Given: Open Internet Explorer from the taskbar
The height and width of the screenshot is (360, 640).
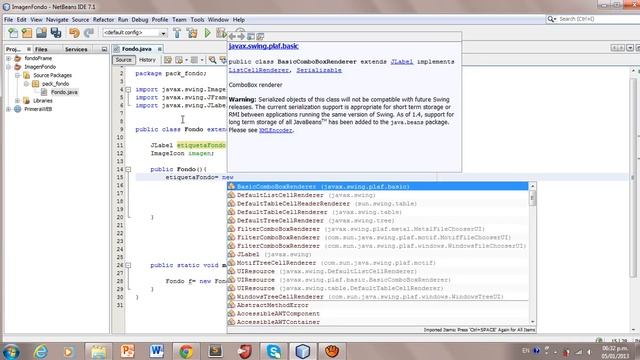Looking at the screenshot, I should point(41,351).
